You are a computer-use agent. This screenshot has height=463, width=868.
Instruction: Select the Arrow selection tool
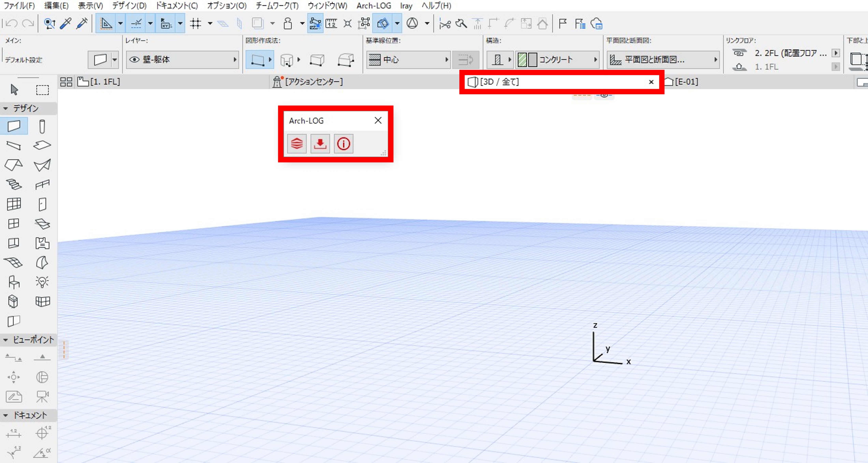(x=14, y=90)
